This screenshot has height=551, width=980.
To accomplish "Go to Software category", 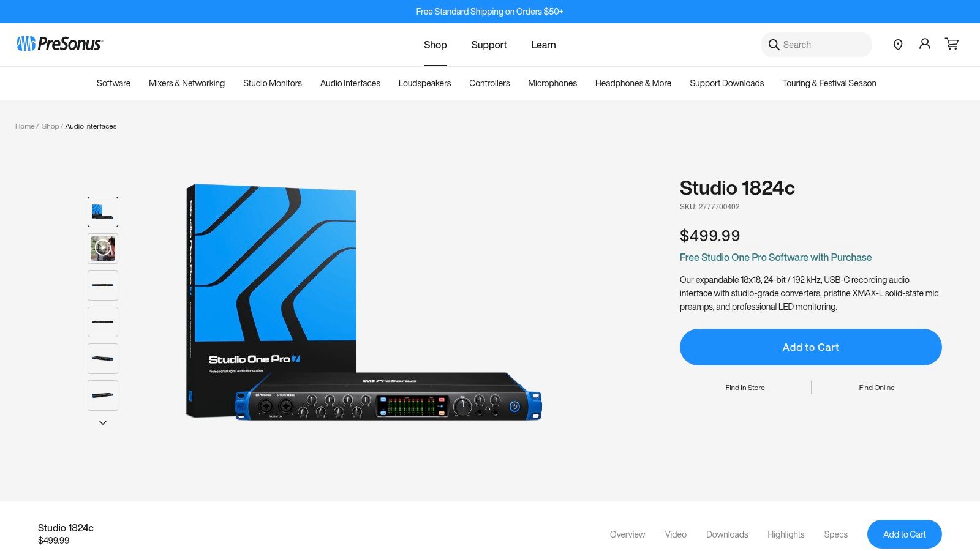I will pos(113,83).
